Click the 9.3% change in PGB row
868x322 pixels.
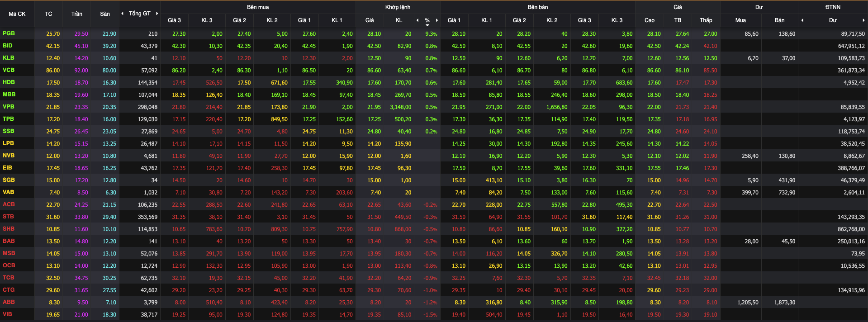pos(431,34)
